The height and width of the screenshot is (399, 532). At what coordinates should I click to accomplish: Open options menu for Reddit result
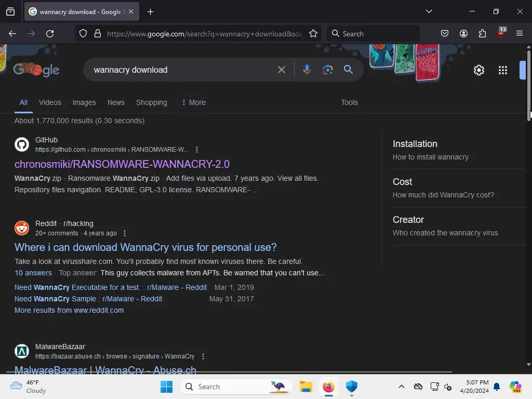tap(125, 233)
